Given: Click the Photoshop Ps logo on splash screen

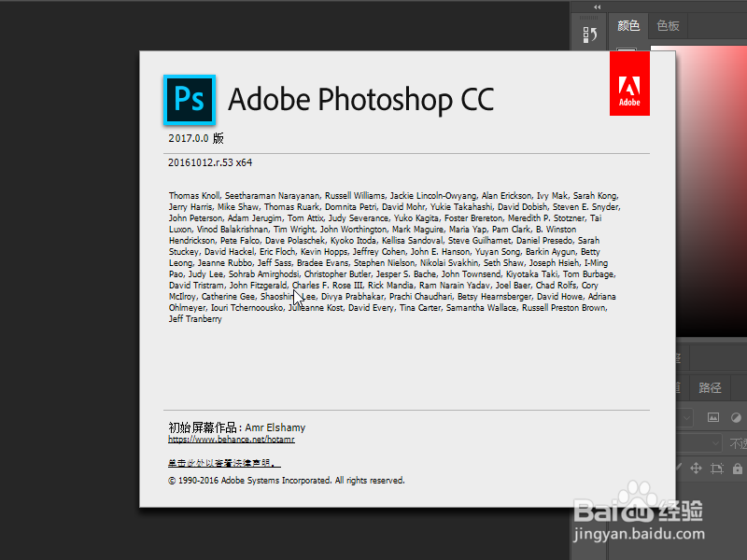Looking at the screenshot, I should pyautogui.click(x=190, y=98).
